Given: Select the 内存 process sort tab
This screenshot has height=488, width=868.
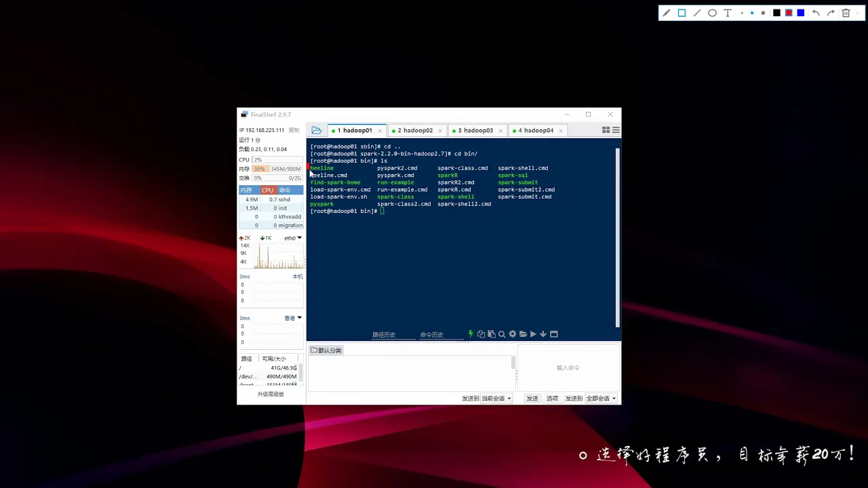Looking at the screenshot, I should pos(246,190).
